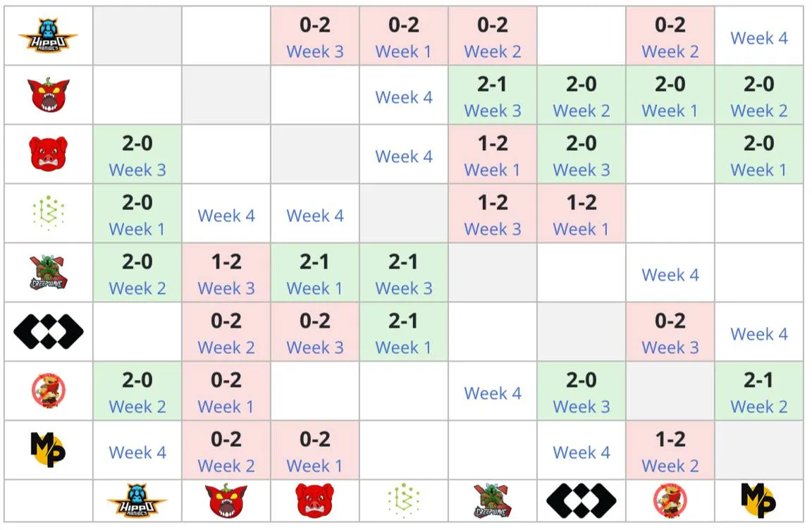Select the Creepwave logo in bottom column header
This screenshot has height=530, width=812.
coord(493,500)
